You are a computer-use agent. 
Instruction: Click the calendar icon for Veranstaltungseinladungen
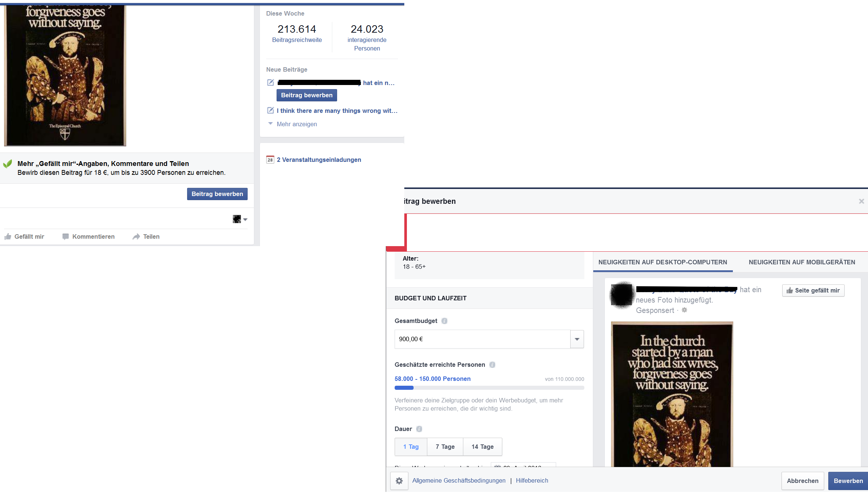[x=270, y=160]
